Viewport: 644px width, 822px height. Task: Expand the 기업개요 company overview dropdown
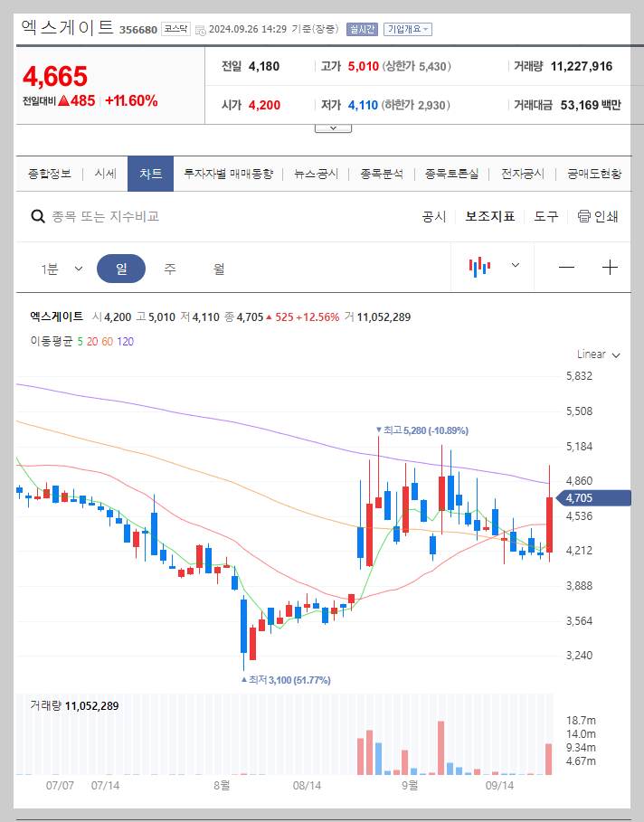point(409,26)
